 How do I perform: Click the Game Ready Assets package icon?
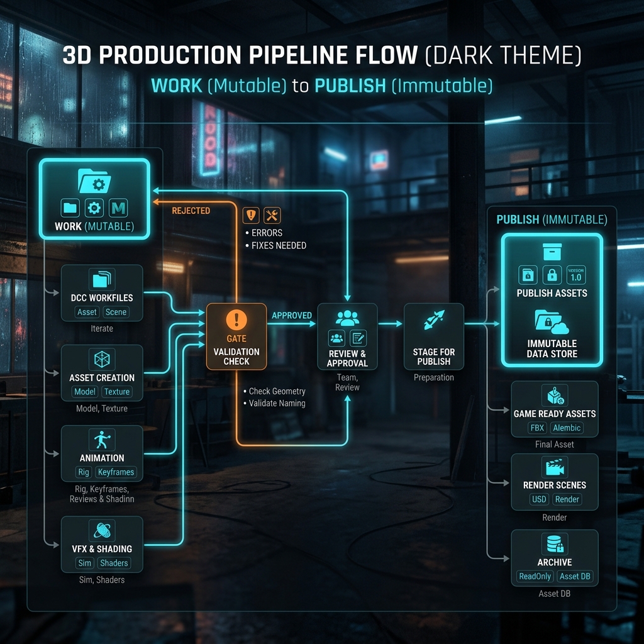[x=555, y=396]
